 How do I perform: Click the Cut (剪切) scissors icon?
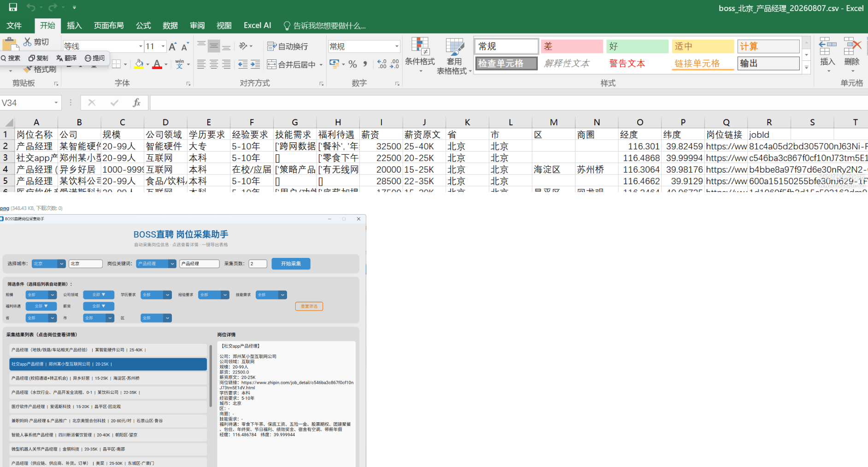click(x=28, y=41)
